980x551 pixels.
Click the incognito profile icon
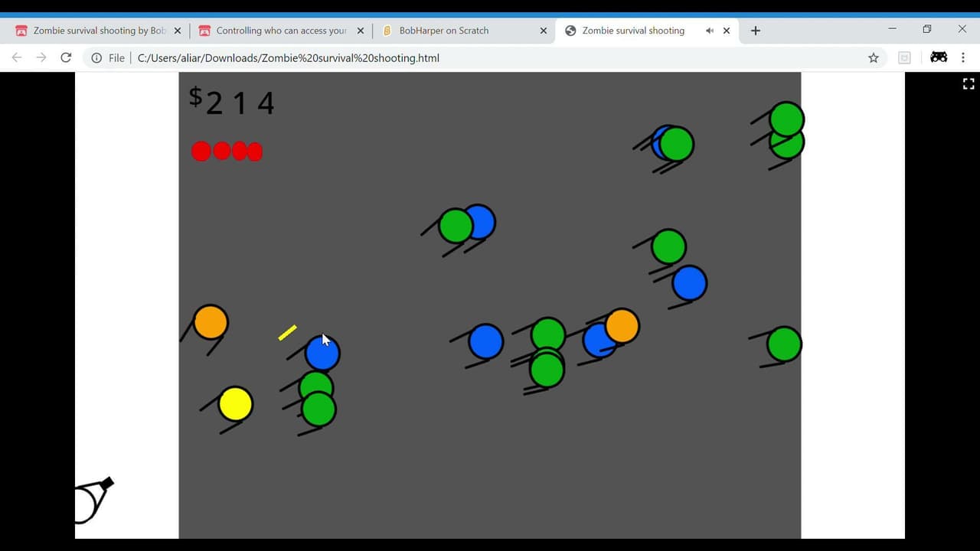(x=939, y=57)
